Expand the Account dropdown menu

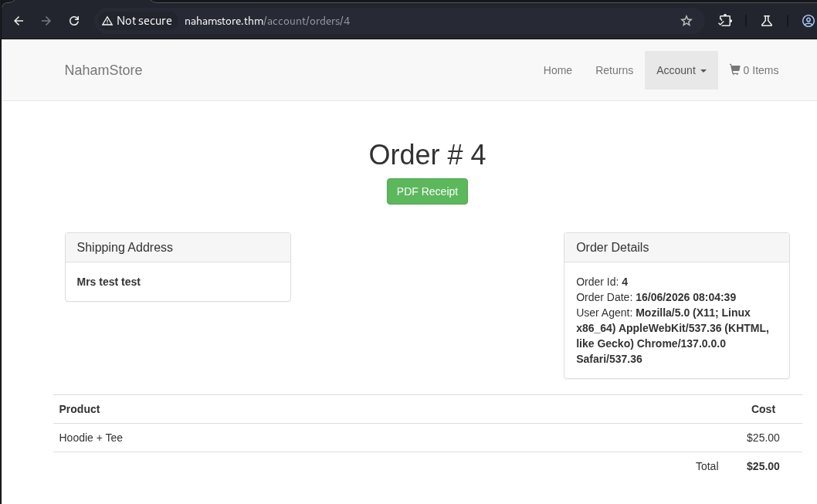pyautogui.click(x=681, y=70)
